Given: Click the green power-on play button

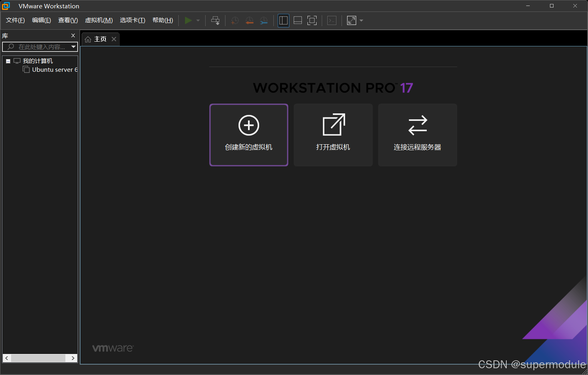Looking at the screenshot, I should pos(188,20).
